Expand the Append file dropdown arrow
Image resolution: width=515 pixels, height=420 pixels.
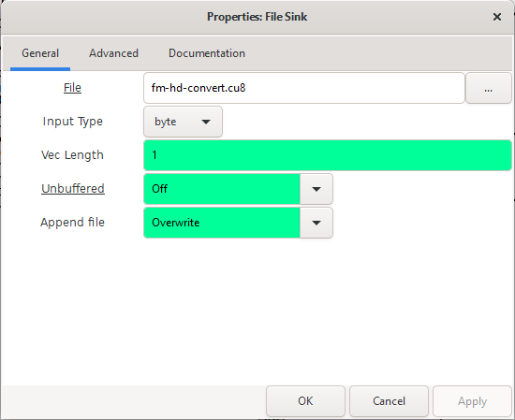tap(316, 223)
